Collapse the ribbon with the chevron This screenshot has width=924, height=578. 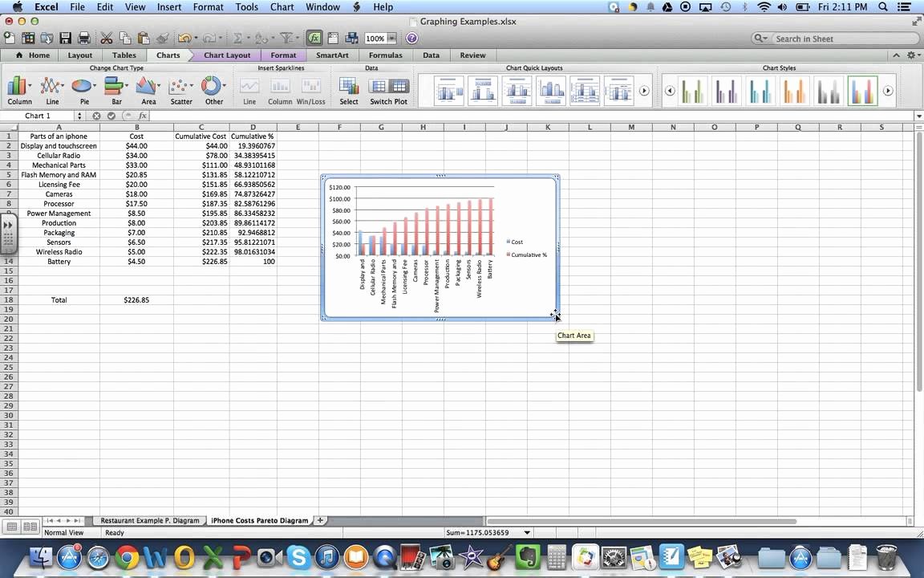896,55
